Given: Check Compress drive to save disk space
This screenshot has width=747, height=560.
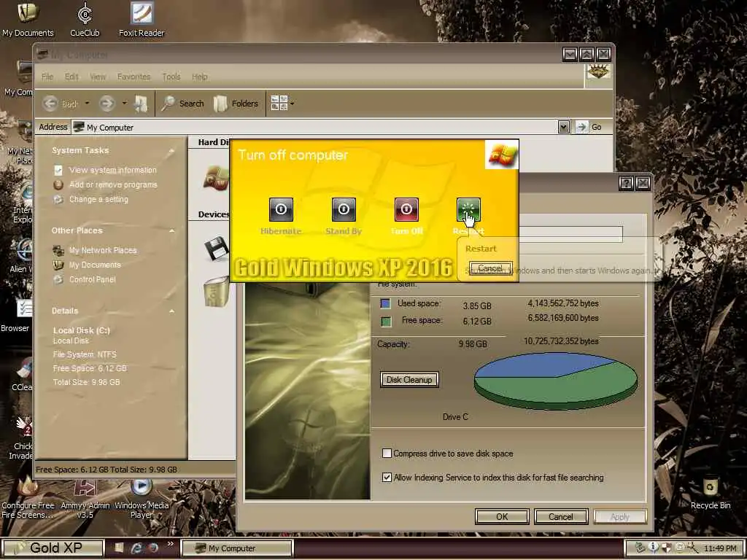Looking at the screenshot, I should pos(387,454).
